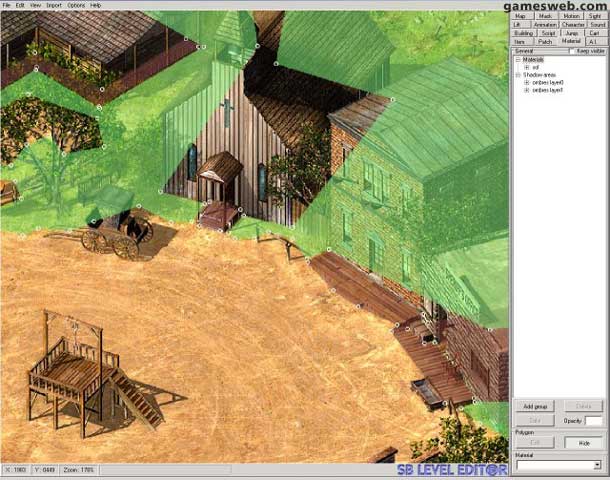Click the Add group button
This screenshot has height=480, width=610.
(x=534, y=407)
